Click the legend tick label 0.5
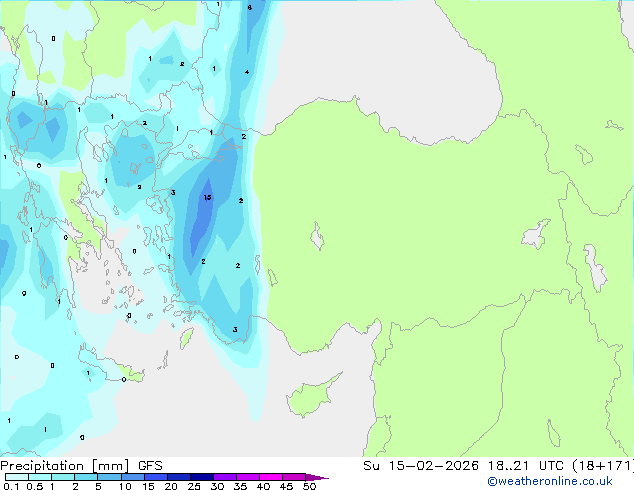 [34, 486]
